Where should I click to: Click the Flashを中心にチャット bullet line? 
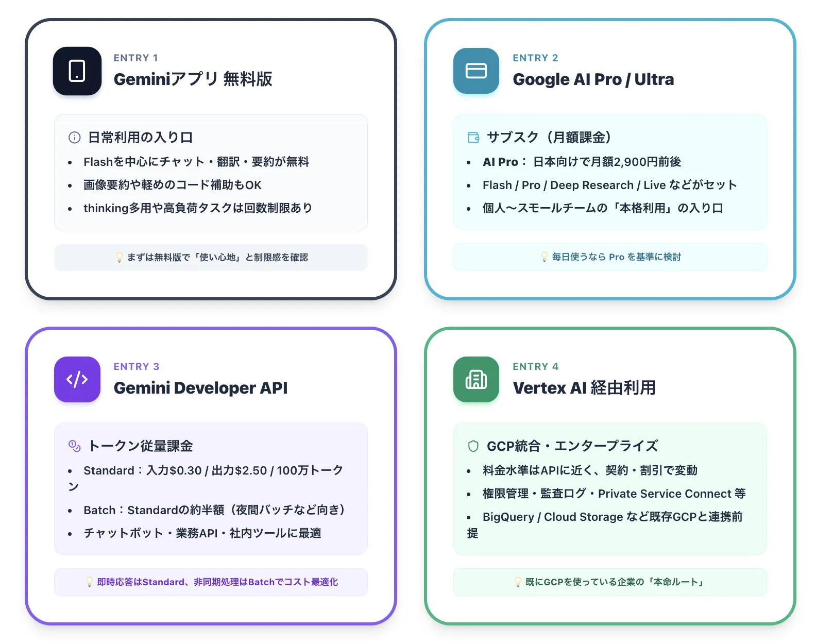coord(196,162)
